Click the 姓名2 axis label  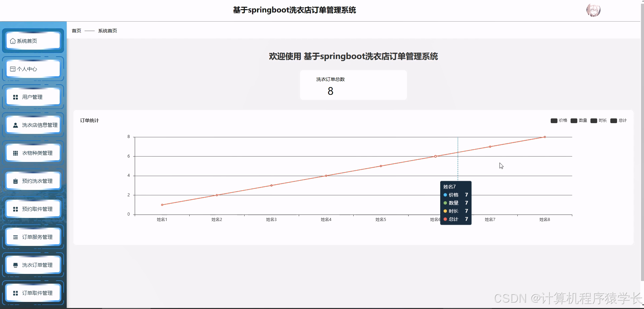[217, 220]
